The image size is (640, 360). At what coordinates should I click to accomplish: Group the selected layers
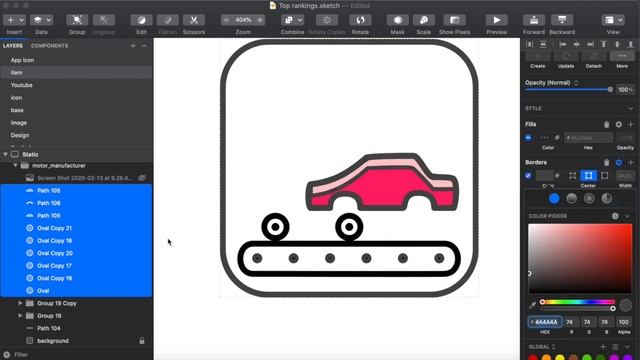[77, 20]
